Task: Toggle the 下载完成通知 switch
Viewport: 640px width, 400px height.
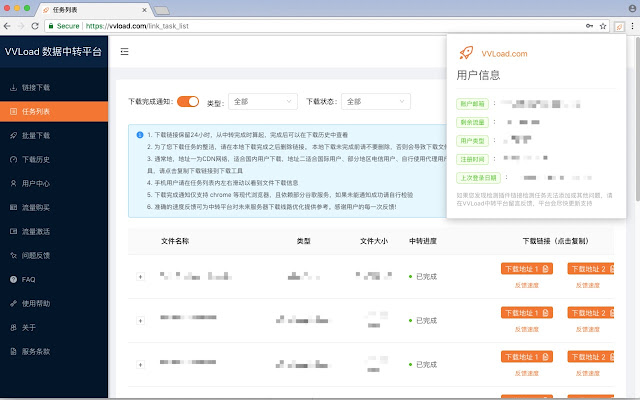Action: [x=188, y=102]
